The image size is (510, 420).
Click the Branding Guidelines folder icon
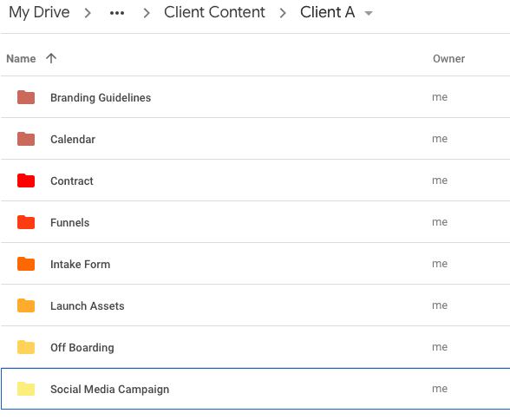(26, 97)
